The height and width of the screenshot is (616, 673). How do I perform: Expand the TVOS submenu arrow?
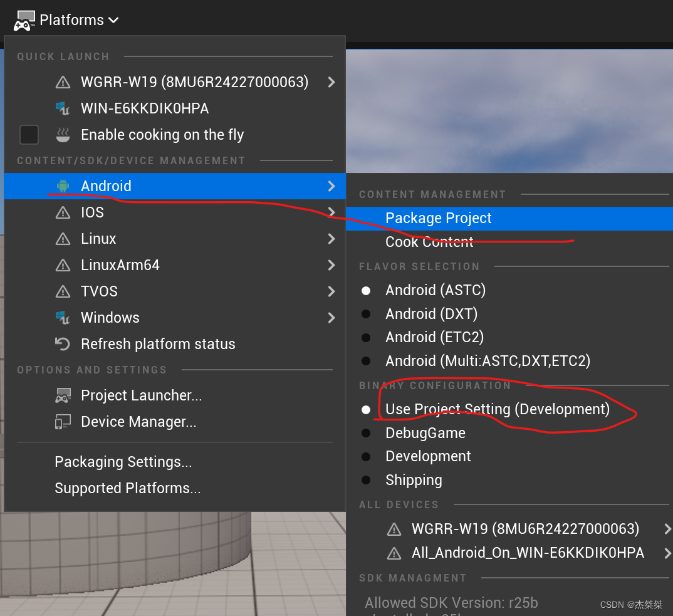coord(331,291)
